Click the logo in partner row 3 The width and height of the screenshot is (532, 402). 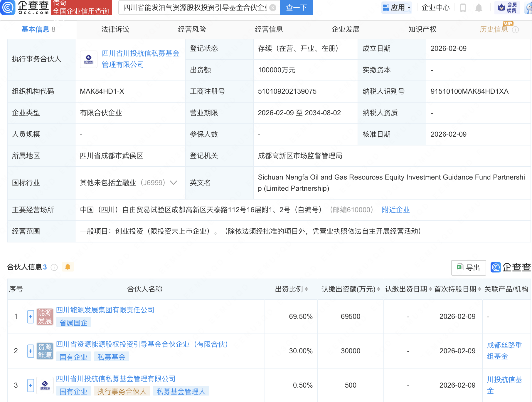pyautogui.click(x=45, y=385)
